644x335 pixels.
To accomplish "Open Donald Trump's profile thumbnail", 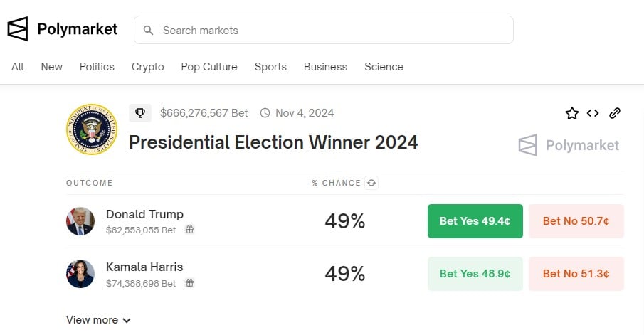I will [x=80, y=221].
